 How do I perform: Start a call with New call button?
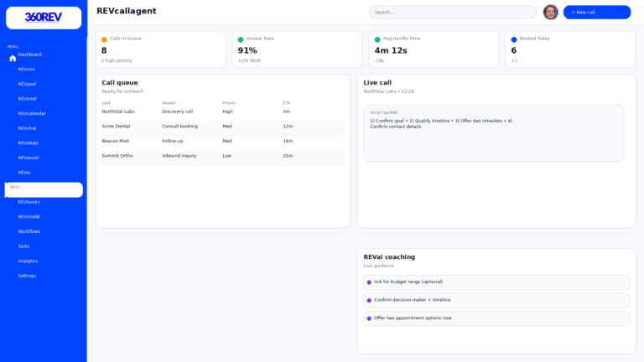point(596,12)
